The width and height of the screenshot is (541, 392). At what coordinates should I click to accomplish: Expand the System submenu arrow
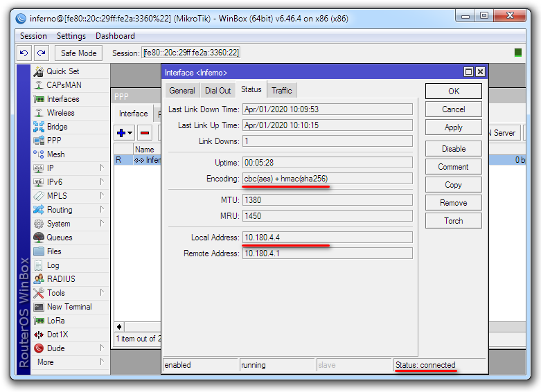(102, 223)
